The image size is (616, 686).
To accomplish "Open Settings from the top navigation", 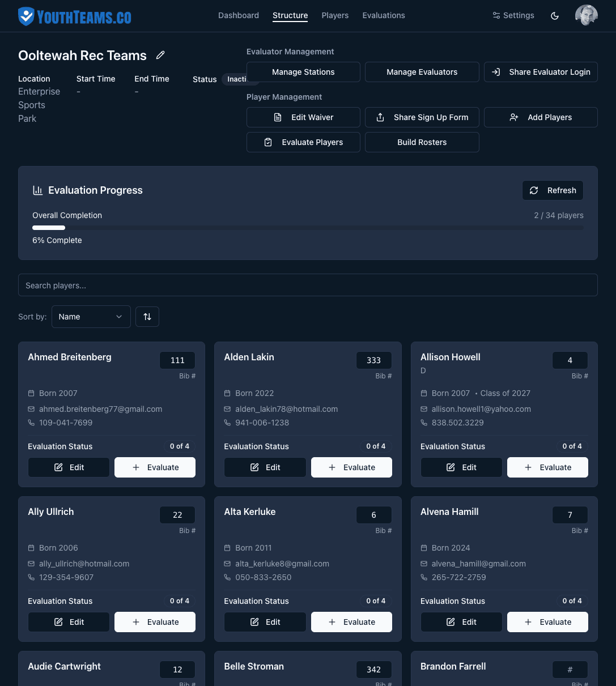I will tap(513, 15).
